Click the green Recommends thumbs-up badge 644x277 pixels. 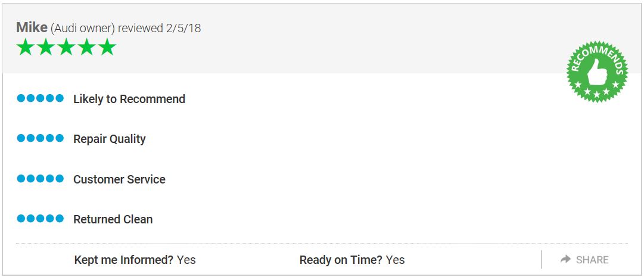[x=597, y=71]
